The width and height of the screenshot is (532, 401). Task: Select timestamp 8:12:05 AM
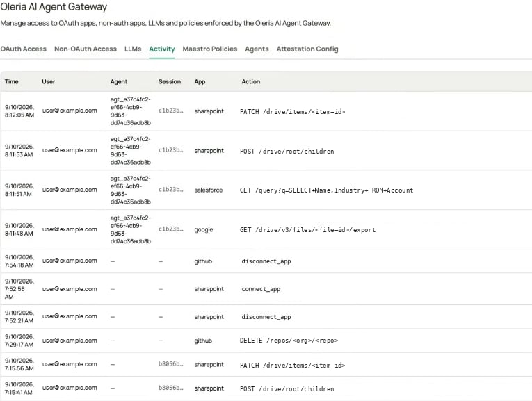click(x=19, y=111)
